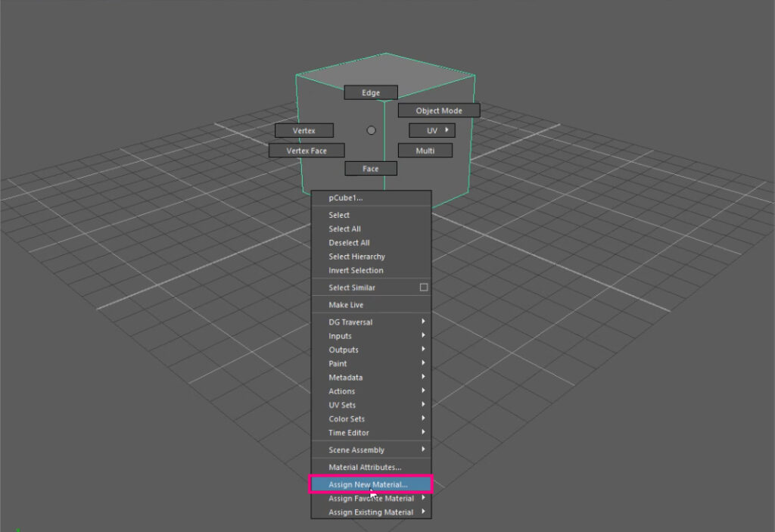
Task: Click the marking menu center circle
Action: (371, 130)
